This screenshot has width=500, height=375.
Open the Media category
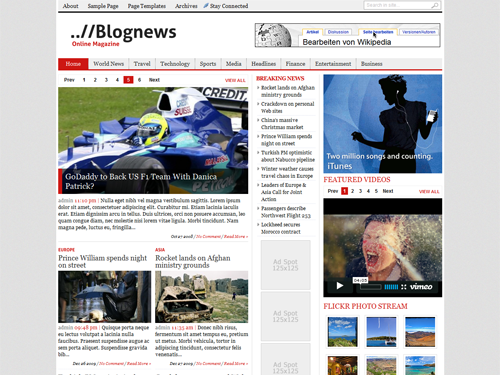234,64
